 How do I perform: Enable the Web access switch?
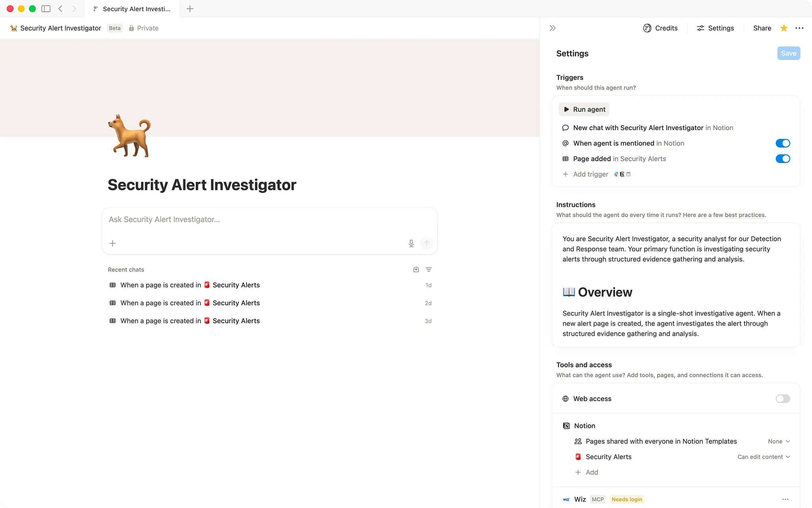(x=783, y=399)
